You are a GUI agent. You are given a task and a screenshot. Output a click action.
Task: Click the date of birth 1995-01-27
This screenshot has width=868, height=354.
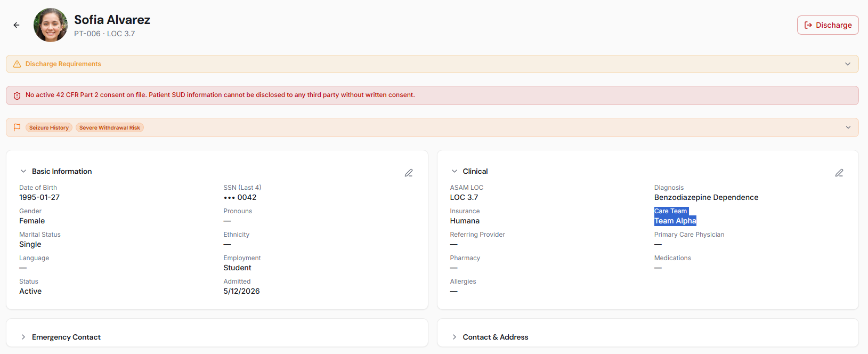pyautogui.click(x=39, y=197)
